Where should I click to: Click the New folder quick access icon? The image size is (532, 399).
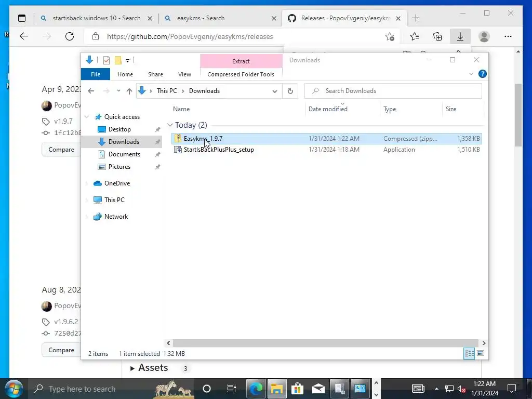click(x=118, y=60)
